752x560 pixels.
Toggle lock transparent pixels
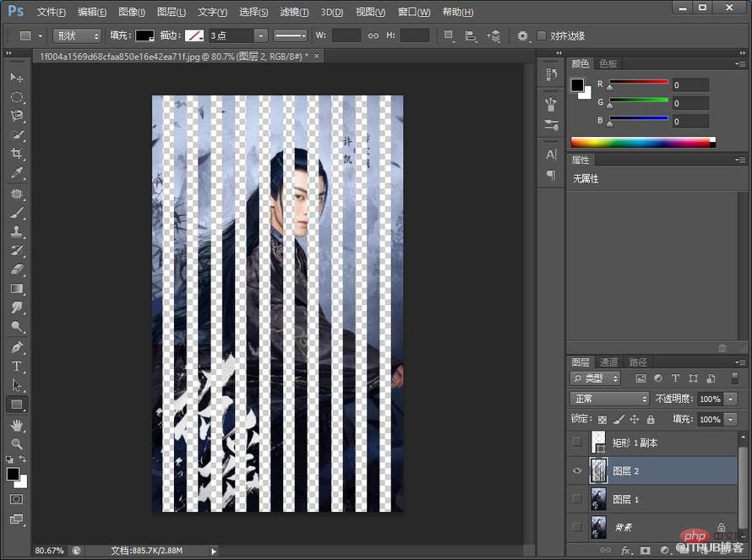tap(602, 420)
